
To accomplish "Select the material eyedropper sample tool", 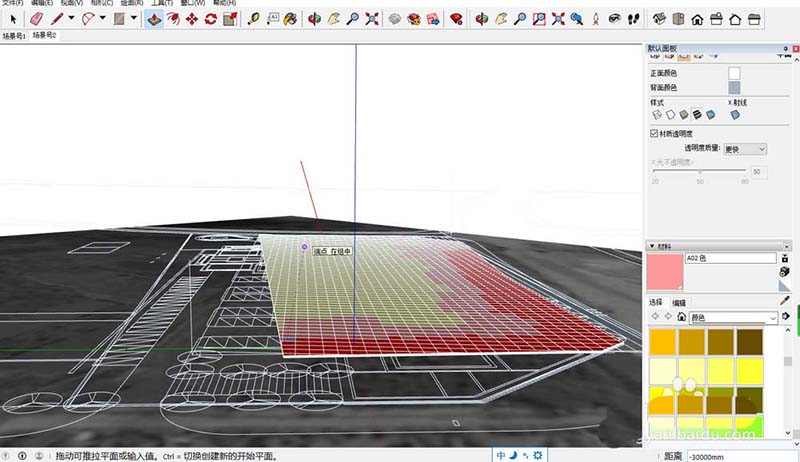I will pyautogui.click(x=785, y=301).
